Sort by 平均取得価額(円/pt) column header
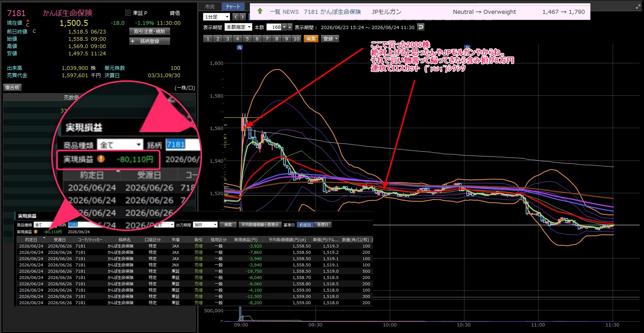 point(287,239)
